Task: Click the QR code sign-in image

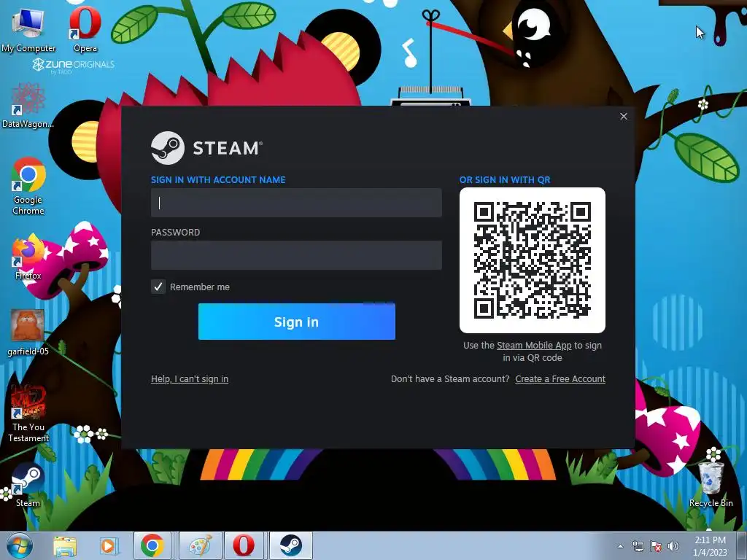Action: click(532, 260)
